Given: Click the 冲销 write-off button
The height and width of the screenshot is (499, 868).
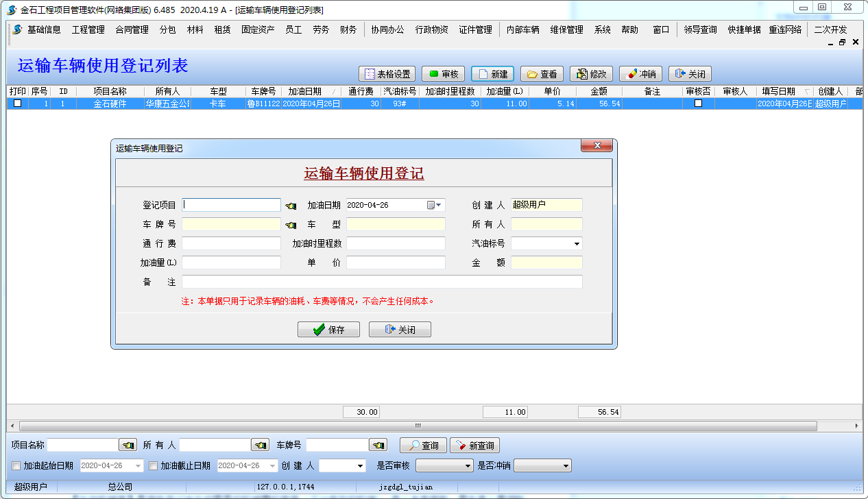Looking at the screenshot, I should (640, 74).
